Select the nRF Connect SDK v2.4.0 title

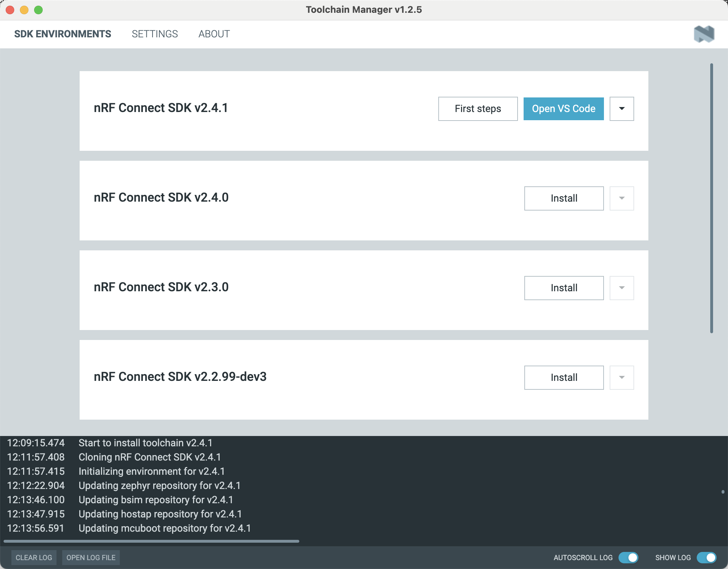tap(161, 197)
